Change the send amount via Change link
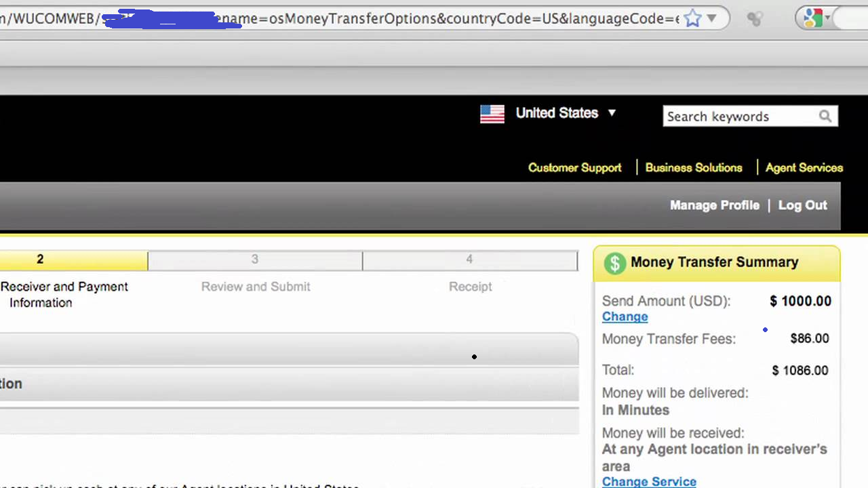 point(625,317)
